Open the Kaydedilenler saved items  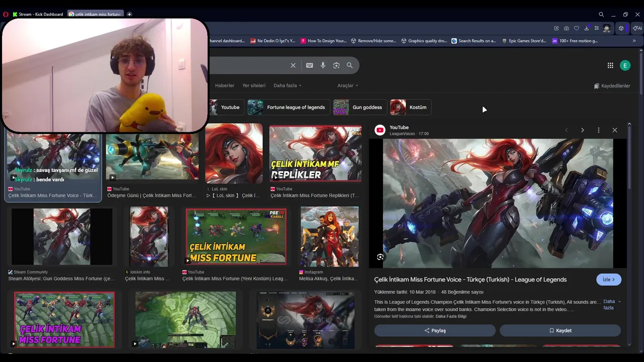612,86
